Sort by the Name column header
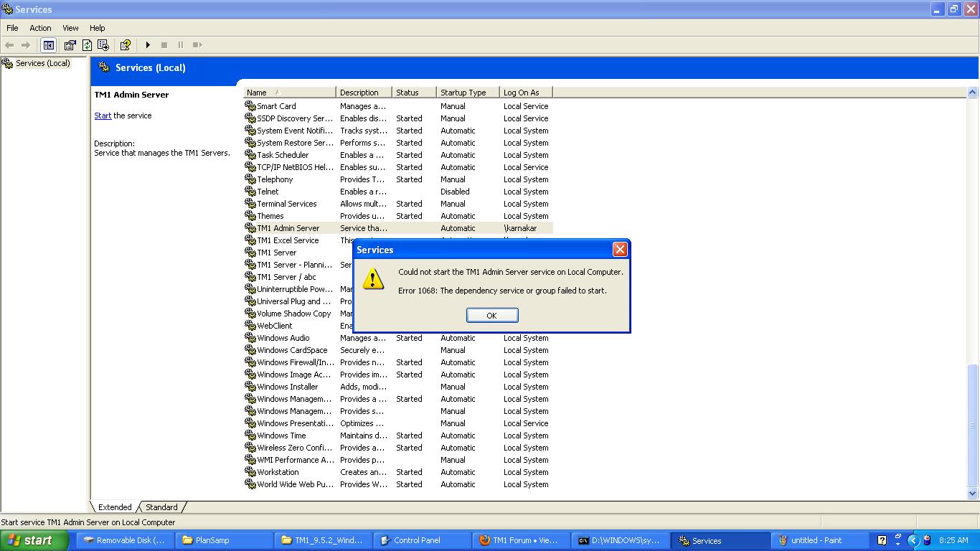Screen dimensions: 980x551 (x=290, y=93)
